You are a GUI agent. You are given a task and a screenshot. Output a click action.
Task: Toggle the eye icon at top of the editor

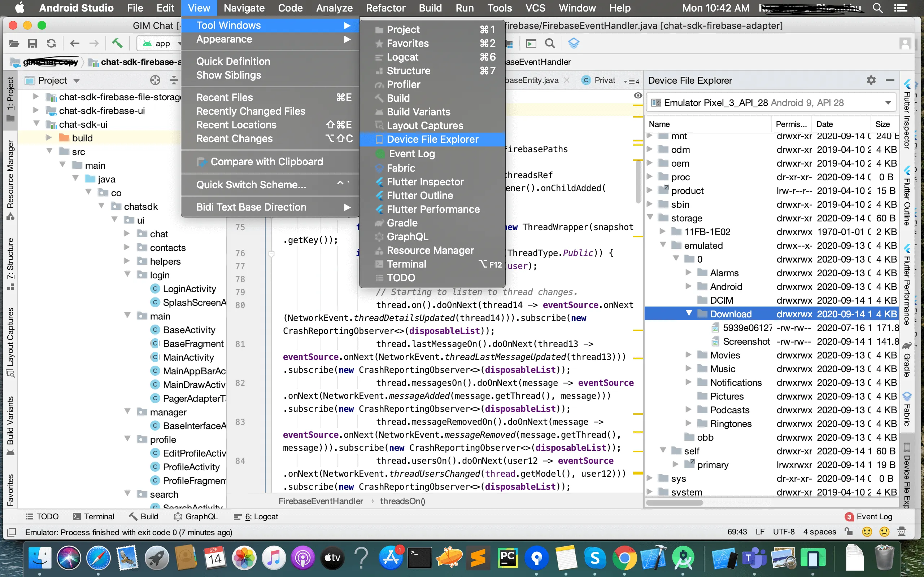[x=638, y=96]
